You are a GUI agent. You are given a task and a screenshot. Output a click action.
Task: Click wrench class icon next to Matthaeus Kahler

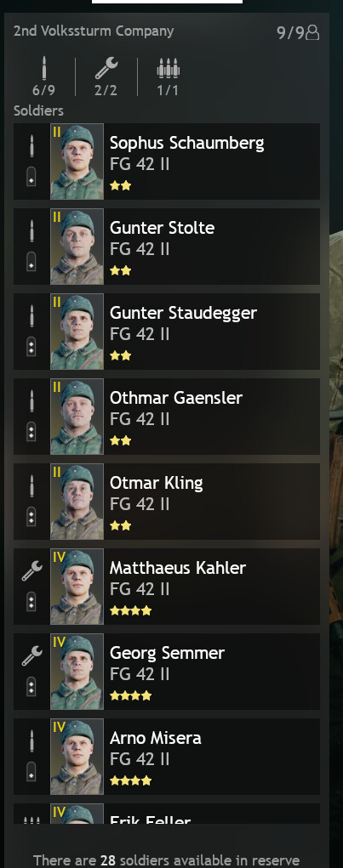click(31, 570)
